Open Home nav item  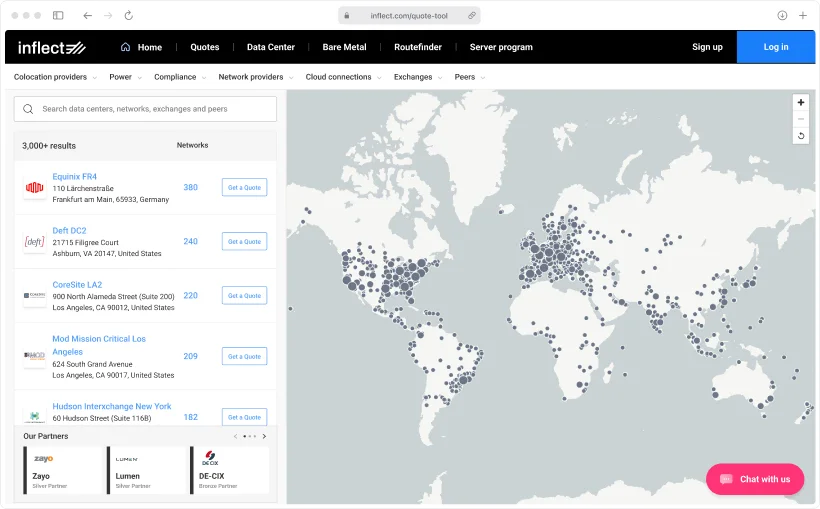pyautogui.click(x=150, y=47)
